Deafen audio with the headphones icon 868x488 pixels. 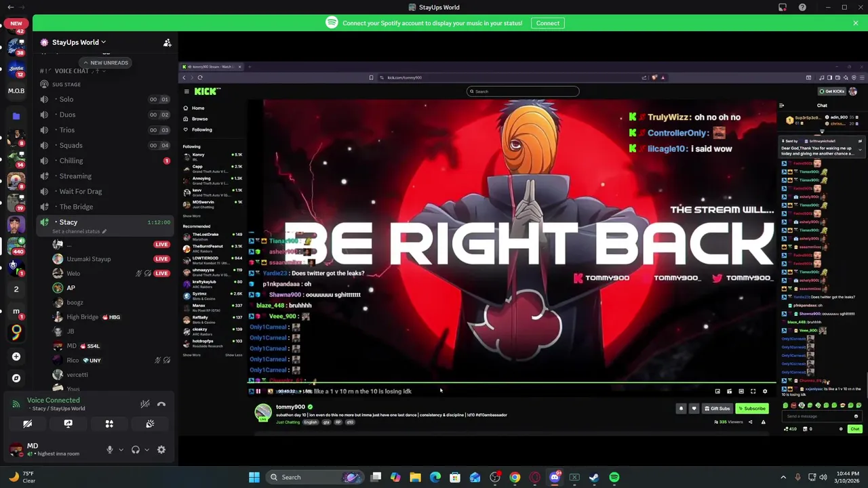pos(135,449)
